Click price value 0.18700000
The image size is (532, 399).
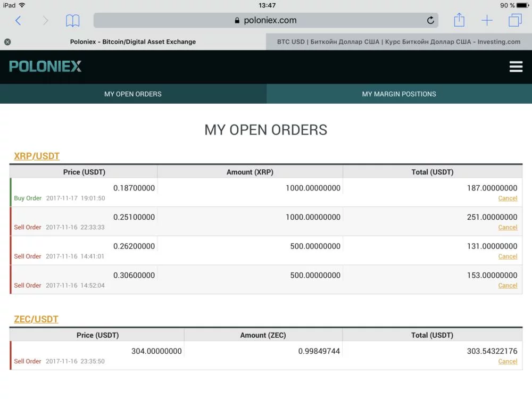(x=134, y=188)
